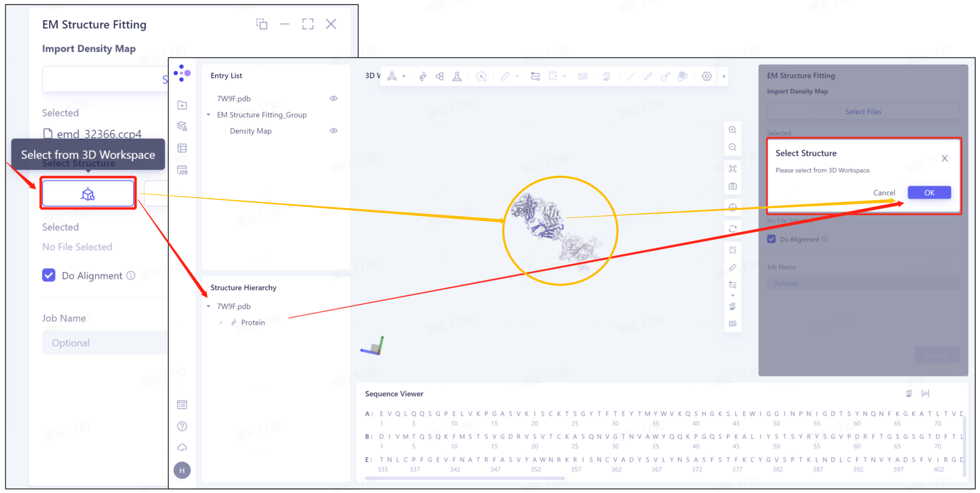Click OK in Select Structure dialog
This screenshot has width=980, height=493.
pyautogui.click(x=929, y=192)
